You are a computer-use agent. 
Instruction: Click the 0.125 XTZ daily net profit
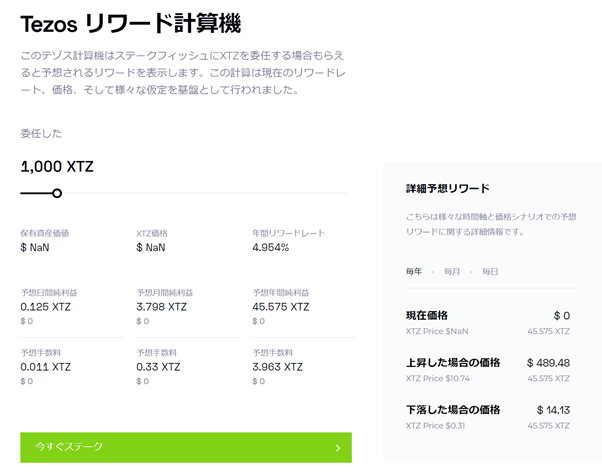coord(46,307)
